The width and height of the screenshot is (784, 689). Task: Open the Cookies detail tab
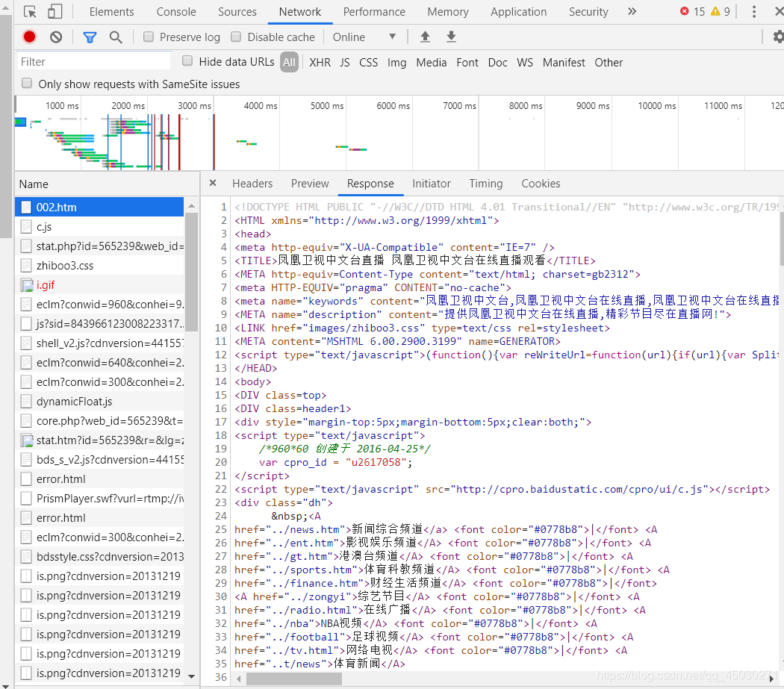[541, 184]
